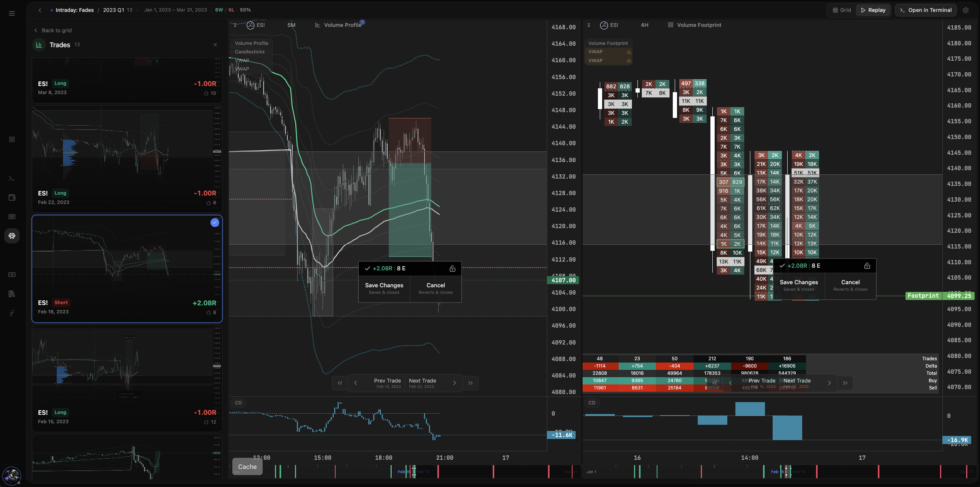The image size is (980, 487).
Task: Click the drag handle of the 5M chart pane
Action: (235, 25)
